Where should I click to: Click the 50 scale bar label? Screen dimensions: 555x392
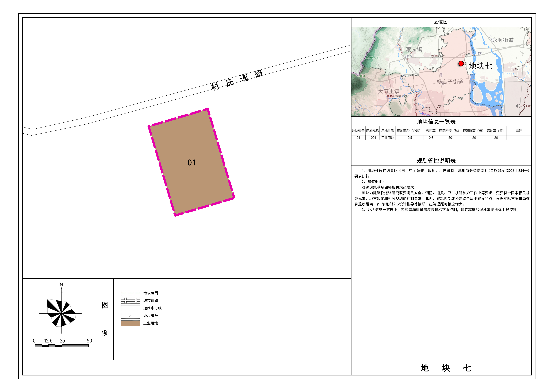(x=89, y=341)
